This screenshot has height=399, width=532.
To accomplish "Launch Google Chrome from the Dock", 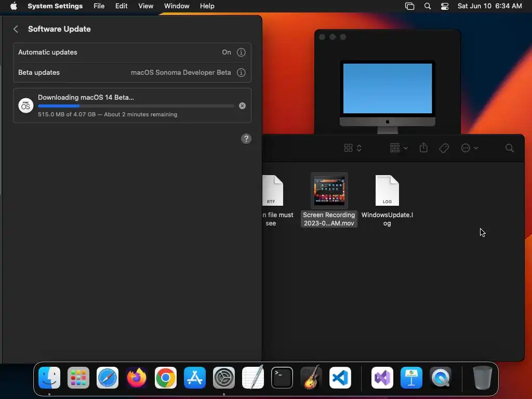I will tap(166, 378).
